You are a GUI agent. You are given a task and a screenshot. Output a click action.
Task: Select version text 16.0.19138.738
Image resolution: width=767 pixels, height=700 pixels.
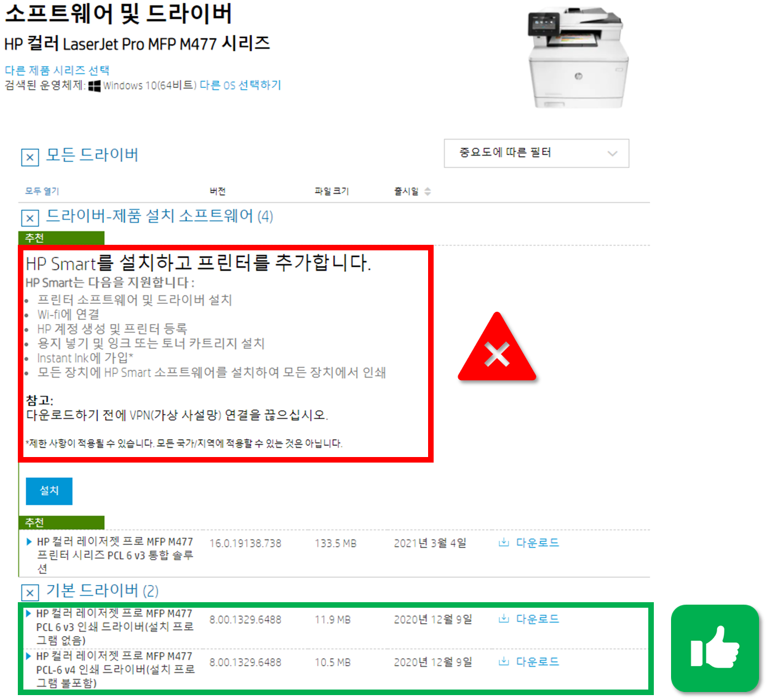(245, 543)
